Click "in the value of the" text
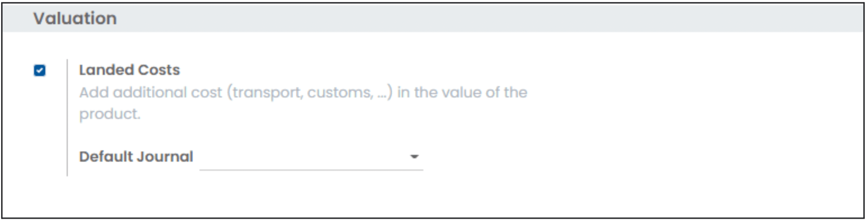Viewport: 868px width, 221px height. [x=462, y=92]
